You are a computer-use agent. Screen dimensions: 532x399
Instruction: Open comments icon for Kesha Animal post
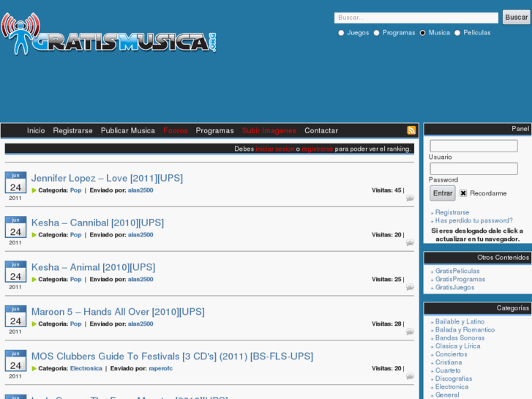[x=410, y=287]
